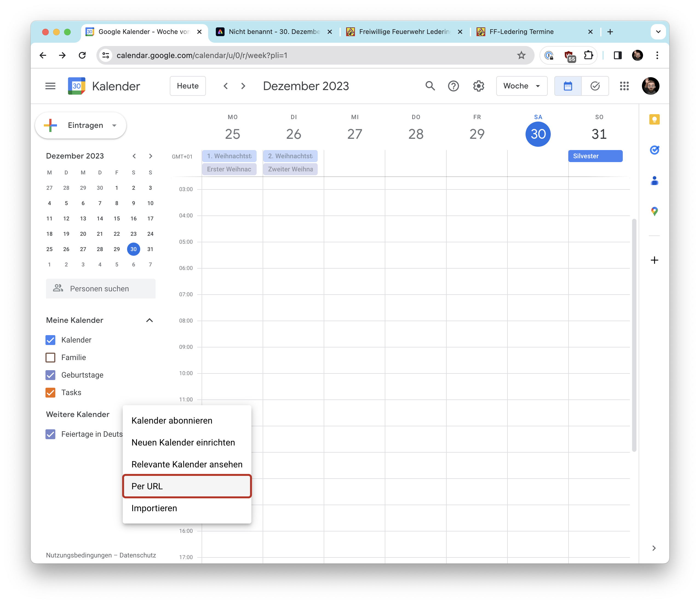Uncheck the Geburtstage calendar
This screenshot has width=700, height=604.
(50, 375)
